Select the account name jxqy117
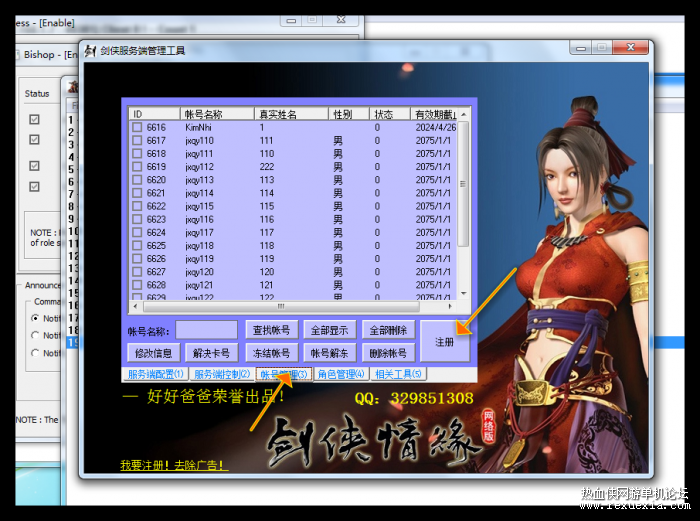 200,233
